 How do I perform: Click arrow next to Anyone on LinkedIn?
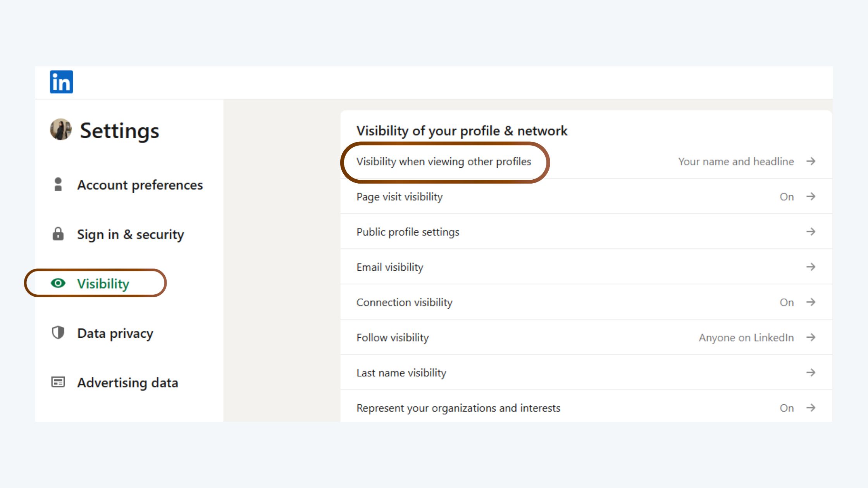click(811, 337)
